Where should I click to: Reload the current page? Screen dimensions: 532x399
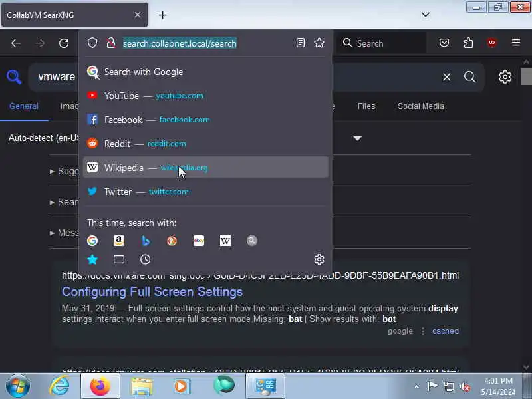(64, 43)
